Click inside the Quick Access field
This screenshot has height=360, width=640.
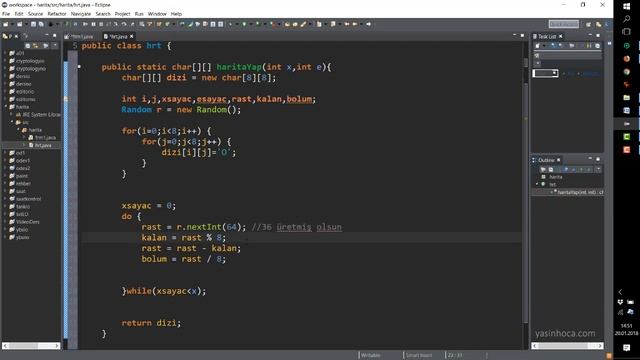tap(564, 24)
